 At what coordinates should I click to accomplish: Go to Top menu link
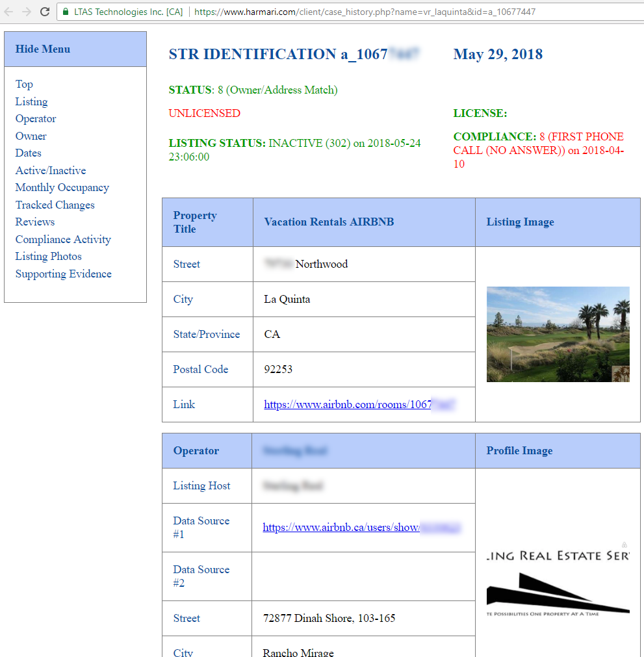click(x=24, y=84)
